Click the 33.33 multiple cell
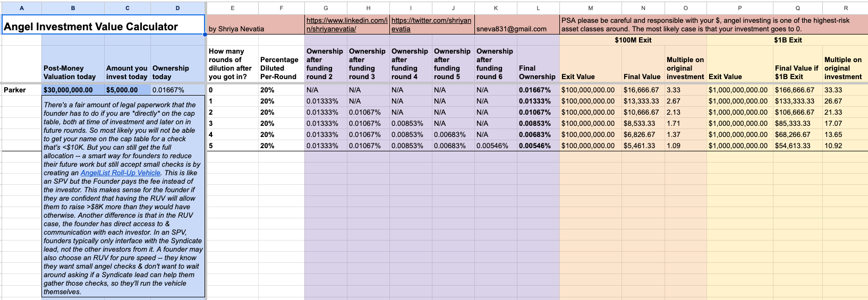 point(845,90)
